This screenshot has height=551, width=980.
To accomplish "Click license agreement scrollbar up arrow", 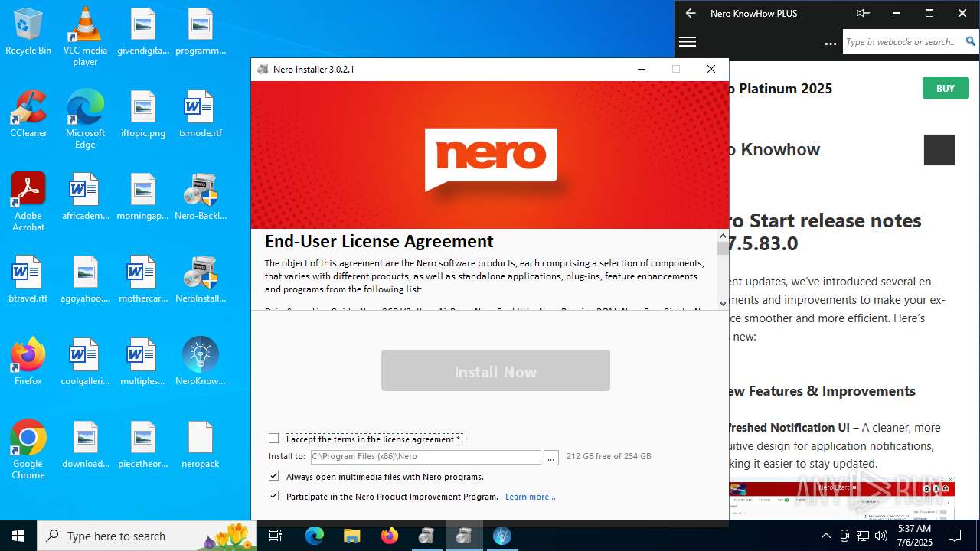I will 723,236.
